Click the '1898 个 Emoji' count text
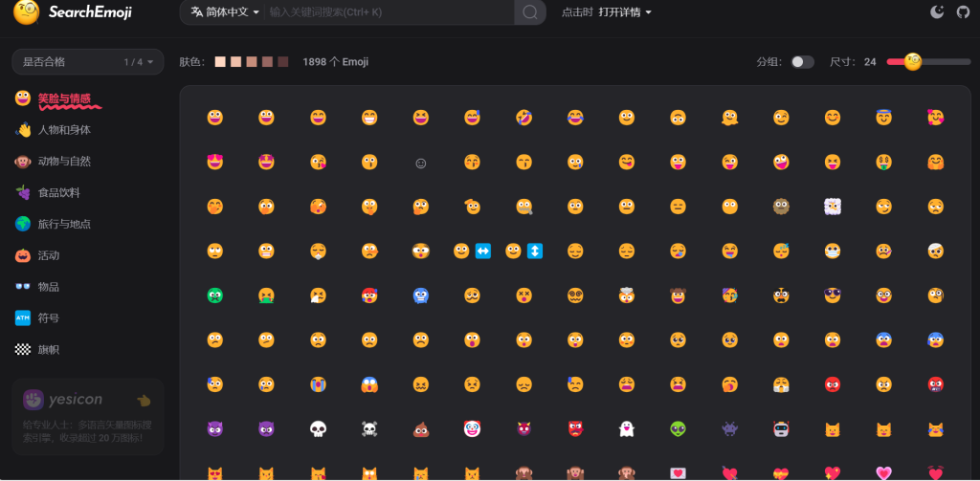The image size is (980, 481). [x=336, y=62]
